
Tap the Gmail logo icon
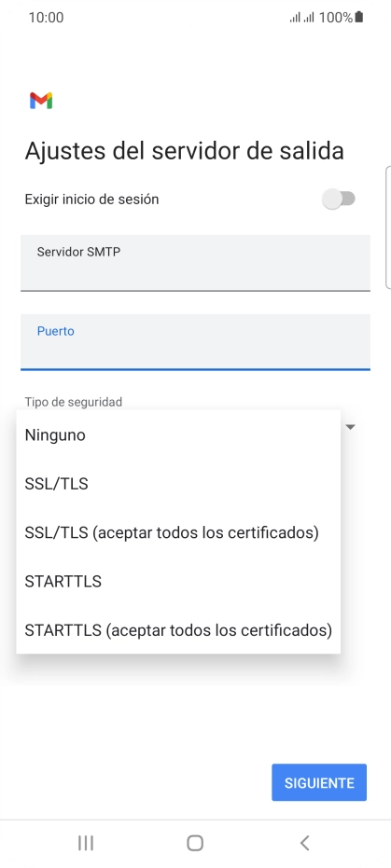(41, 101)
